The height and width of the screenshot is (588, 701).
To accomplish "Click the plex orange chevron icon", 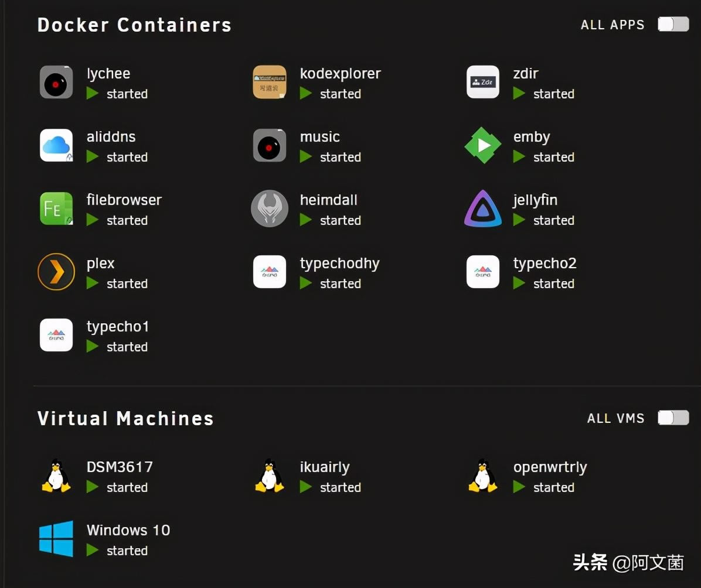I will (x=56, y=272).
